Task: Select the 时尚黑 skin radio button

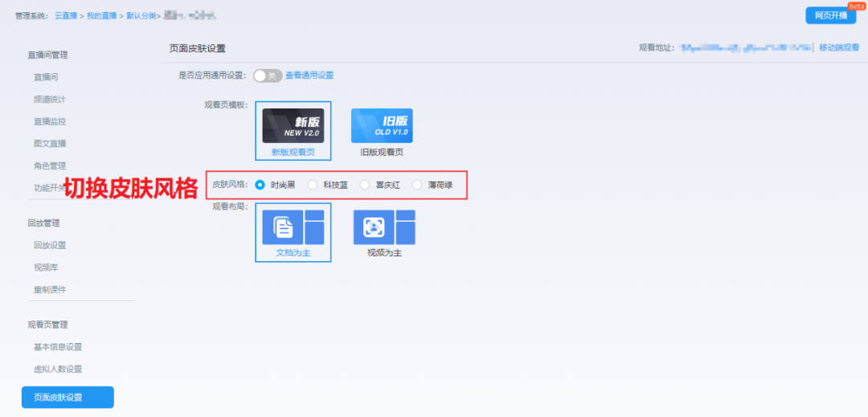Action: [260, 185]
